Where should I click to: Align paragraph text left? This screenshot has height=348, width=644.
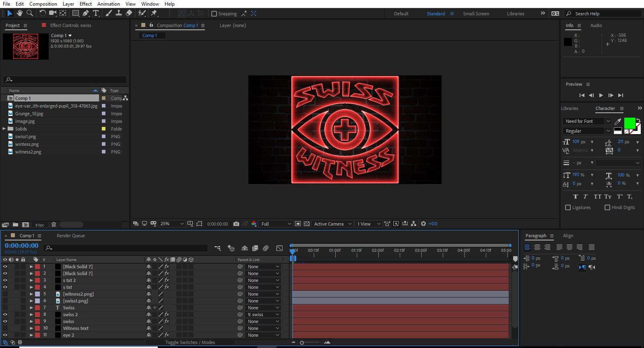(x=527, y=247)
